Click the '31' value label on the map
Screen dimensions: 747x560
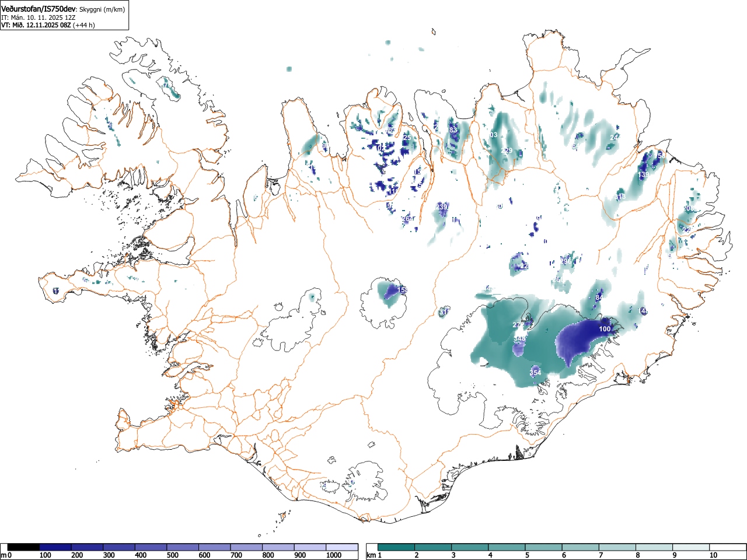(x=443, y=313)
